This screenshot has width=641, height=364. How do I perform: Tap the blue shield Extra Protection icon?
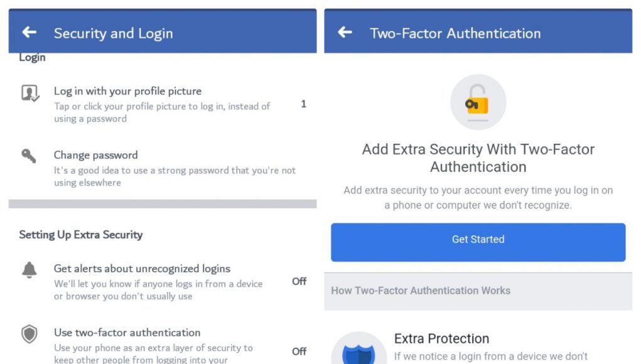click(x=359, y=350)
